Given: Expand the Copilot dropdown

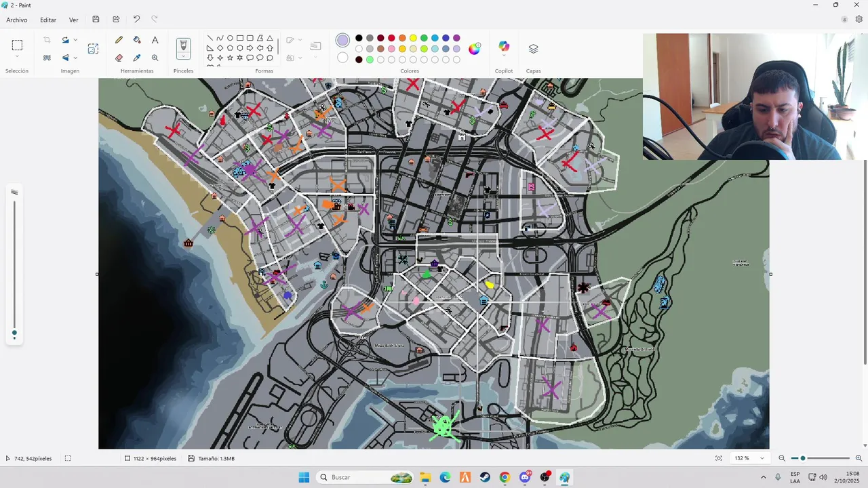Looking at the screenshot, I should [504, 56].
